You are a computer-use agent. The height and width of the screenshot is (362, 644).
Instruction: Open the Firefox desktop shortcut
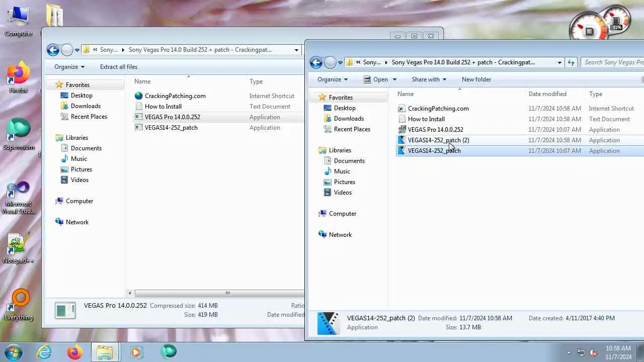tap(18, 77)
